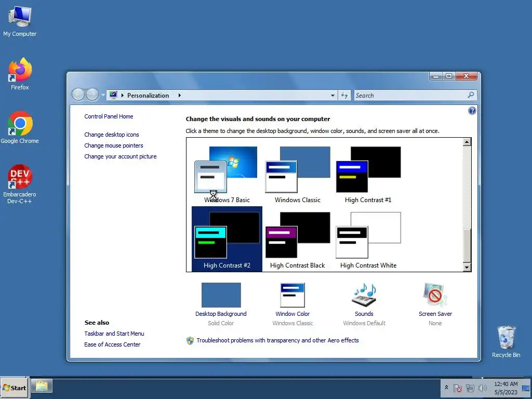532x399 pixels.
Task: Expand arrow before Personalization breadcrumb
Action: coord(123,96)
